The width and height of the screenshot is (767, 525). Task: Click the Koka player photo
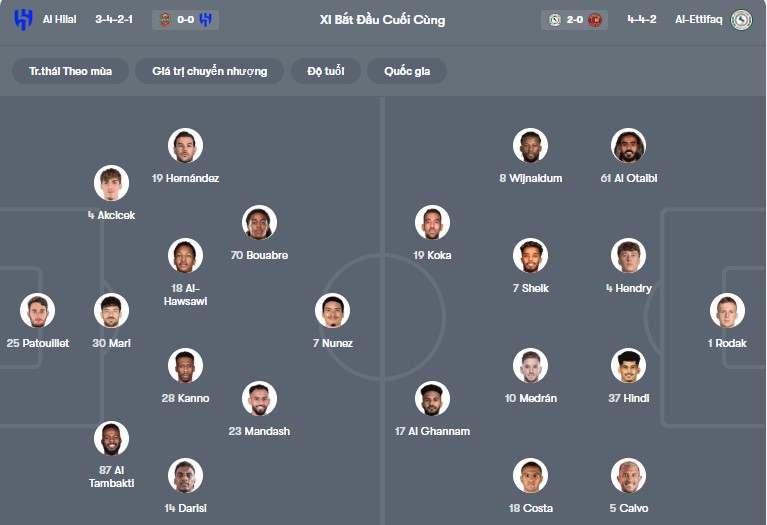point(431,223)
